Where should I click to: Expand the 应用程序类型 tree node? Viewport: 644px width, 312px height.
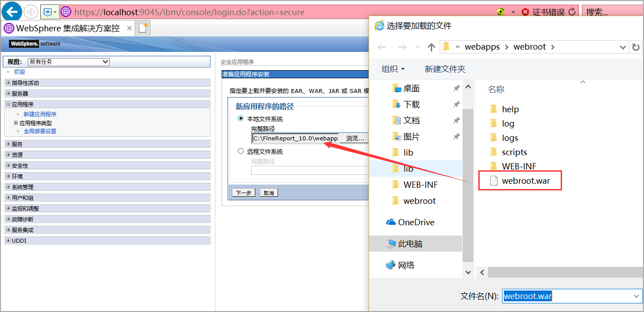click(16, 123)
